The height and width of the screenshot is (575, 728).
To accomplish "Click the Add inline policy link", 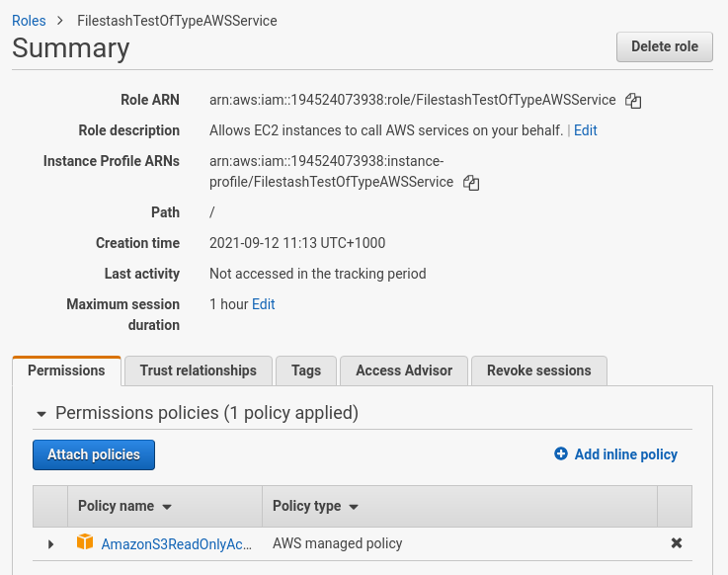I will click(626, 454).
